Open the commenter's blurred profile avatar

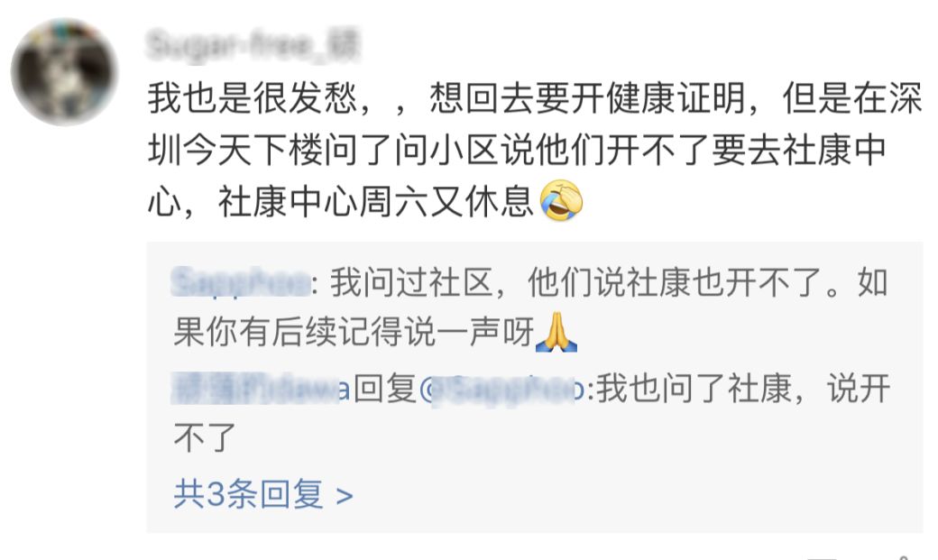[x=64, y=72]
